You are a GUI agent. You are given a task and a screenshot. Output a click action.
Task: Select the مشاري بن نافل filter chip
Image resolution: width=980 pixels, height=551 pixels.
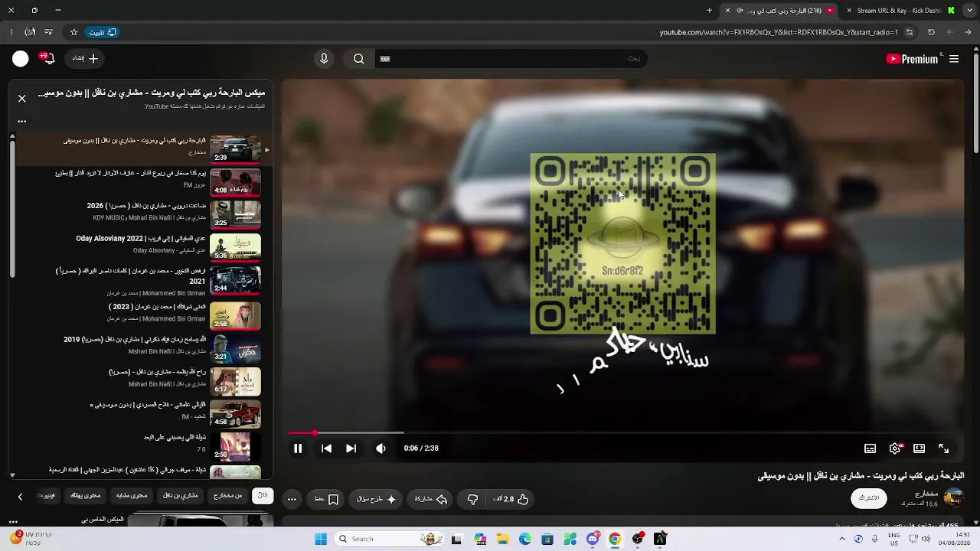181,496
